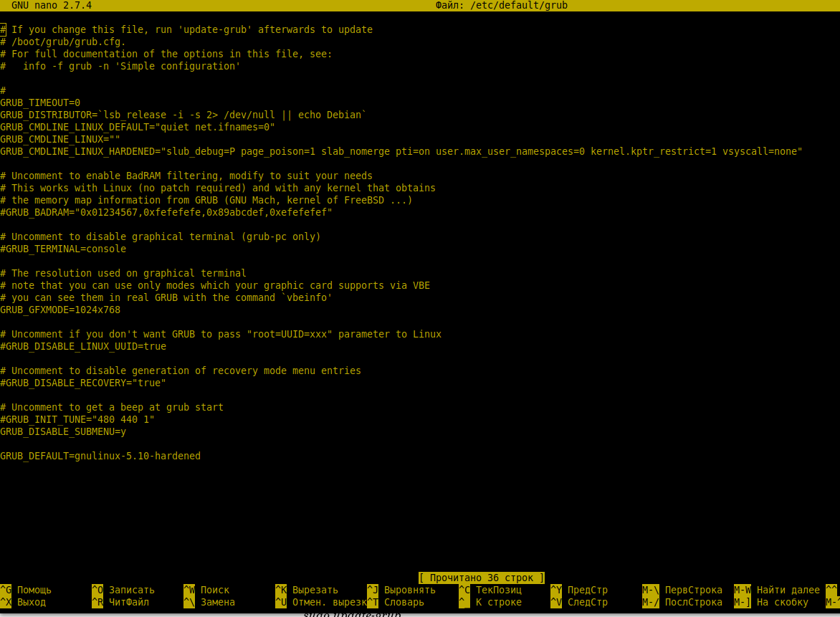This screenshot has width=840, height=617.
Task: Click the К строке shortcut label
Action: (499, 602)
